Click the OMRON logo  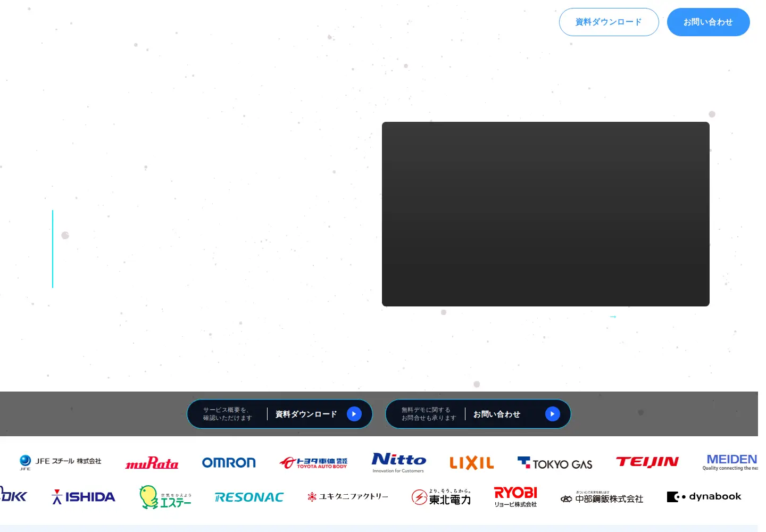(229, 463)
